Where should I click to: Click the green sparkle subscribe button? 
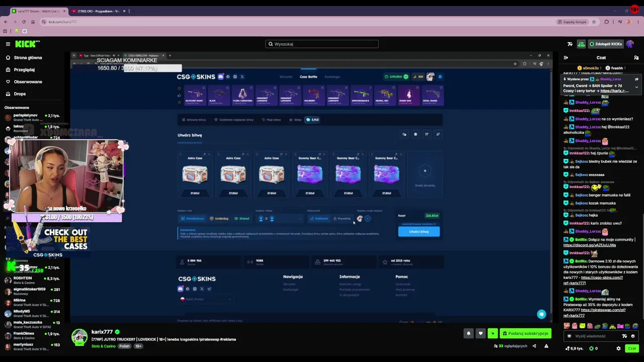493,333
